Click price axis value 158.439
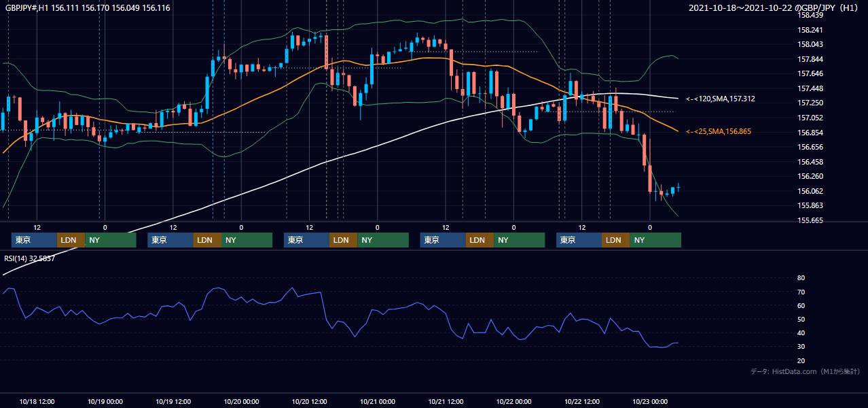The image size is (868, 408). [810, 15]
